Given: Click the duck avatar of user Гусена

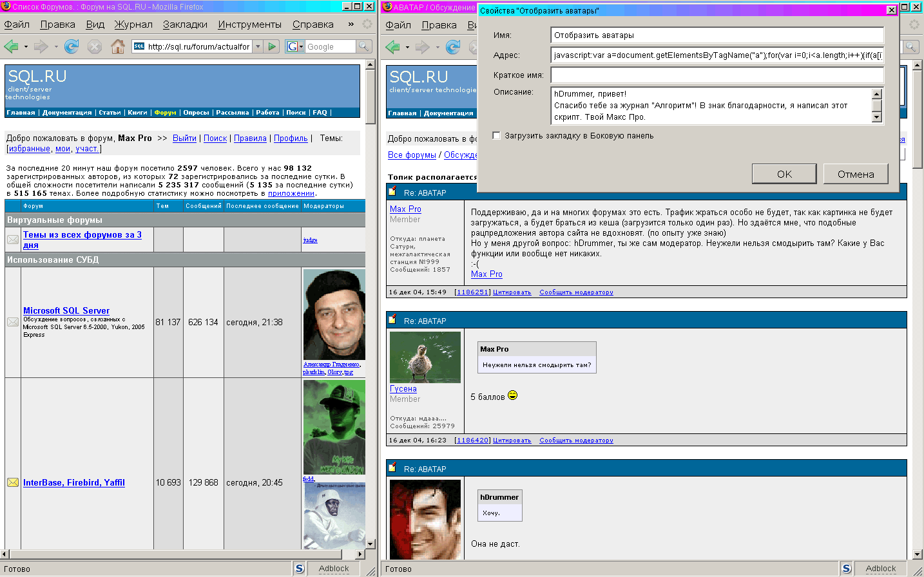Looking at the screenshot, I should point(425,357).
